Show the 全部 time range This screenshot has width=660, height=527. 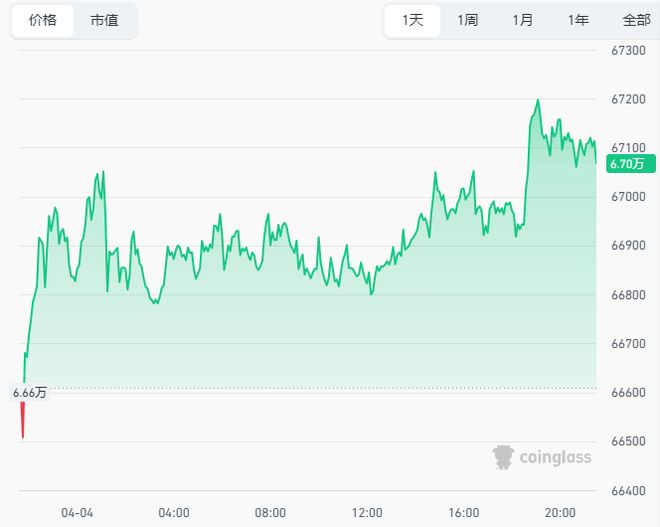(636, 20)
